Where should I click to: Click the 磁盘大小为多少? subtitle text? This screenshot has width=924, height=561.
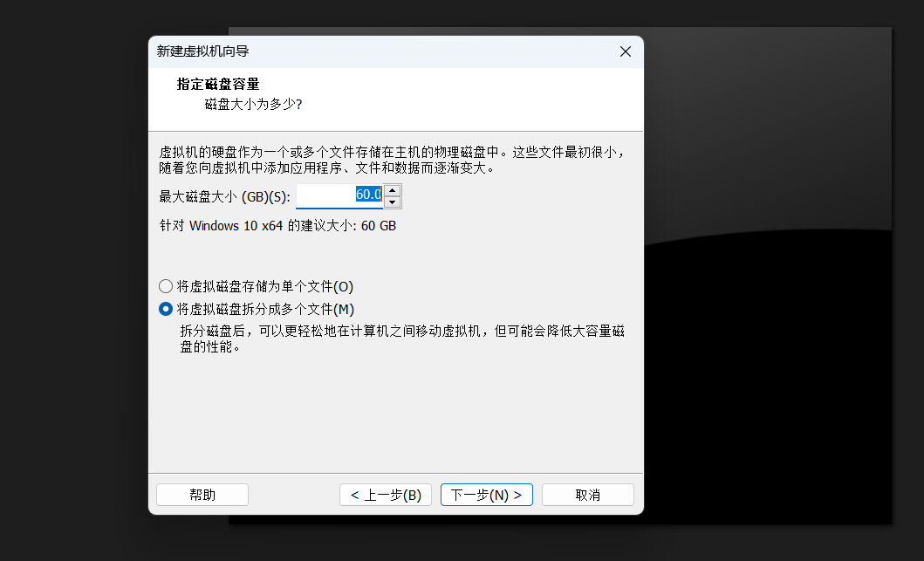253,105
